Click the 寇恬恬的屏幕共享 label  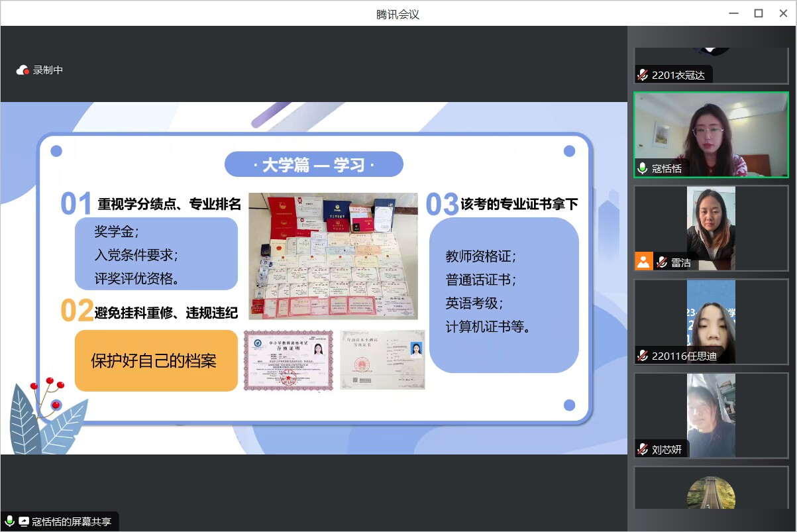click(x=72, y=521)
